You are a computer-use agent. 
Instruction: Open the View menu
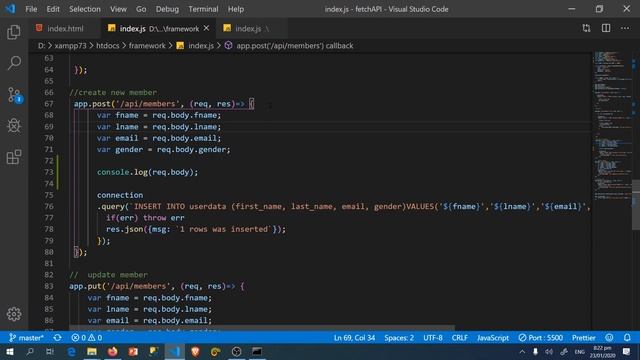tap(118, 9)
